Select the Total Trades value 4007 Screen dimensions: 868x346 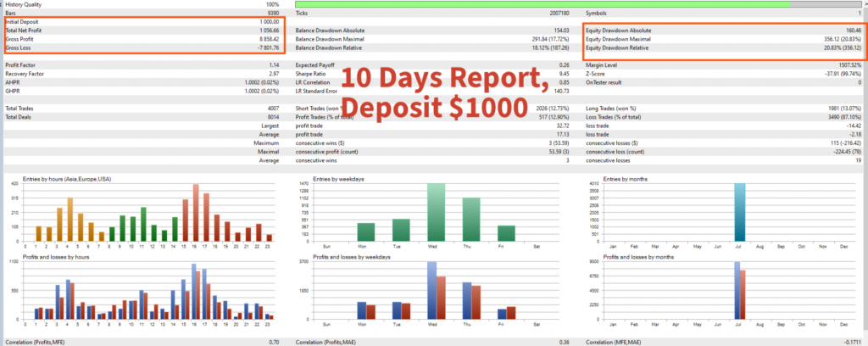click(273, 109)
